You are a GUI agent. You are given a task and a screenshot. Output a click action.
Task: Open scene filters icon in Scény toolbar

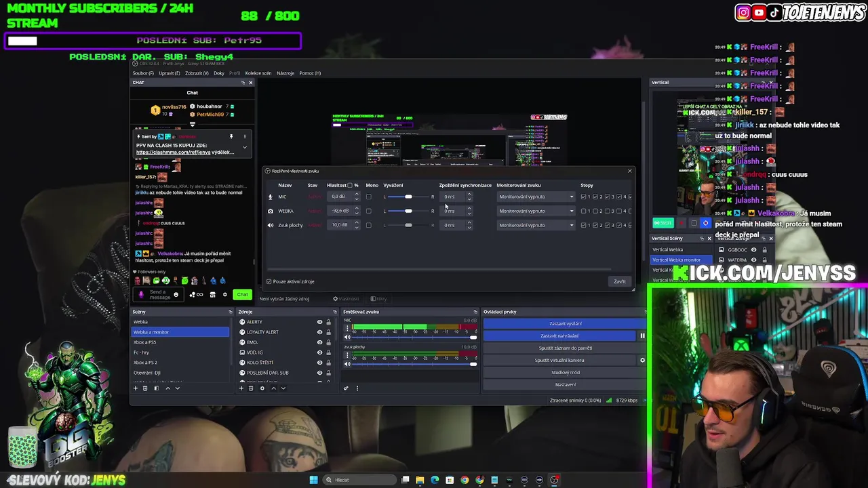pos(156,388)
